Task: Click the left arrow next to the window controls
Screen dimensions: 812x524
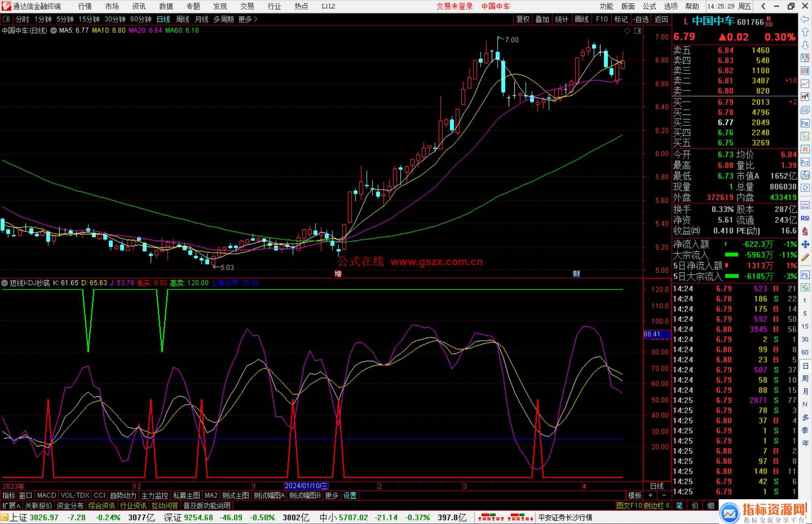Action: [763, 6]
